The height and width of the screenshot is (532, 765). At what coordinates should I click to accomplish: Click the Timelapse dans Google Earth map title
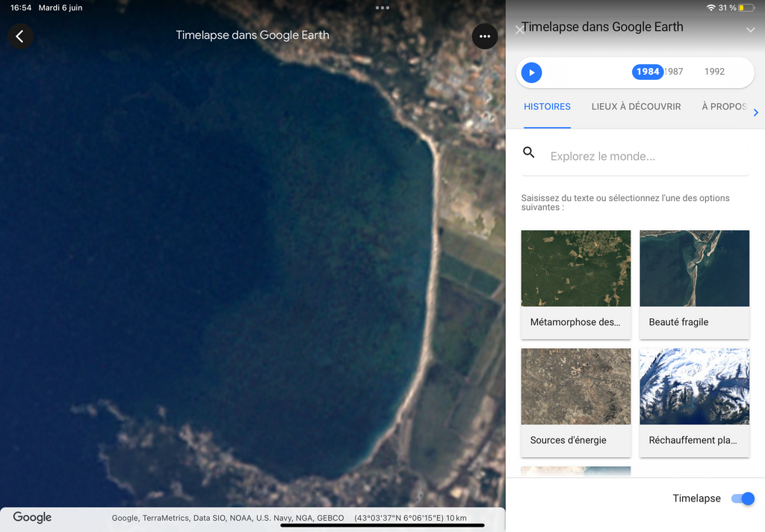click(x=253, y=35)
